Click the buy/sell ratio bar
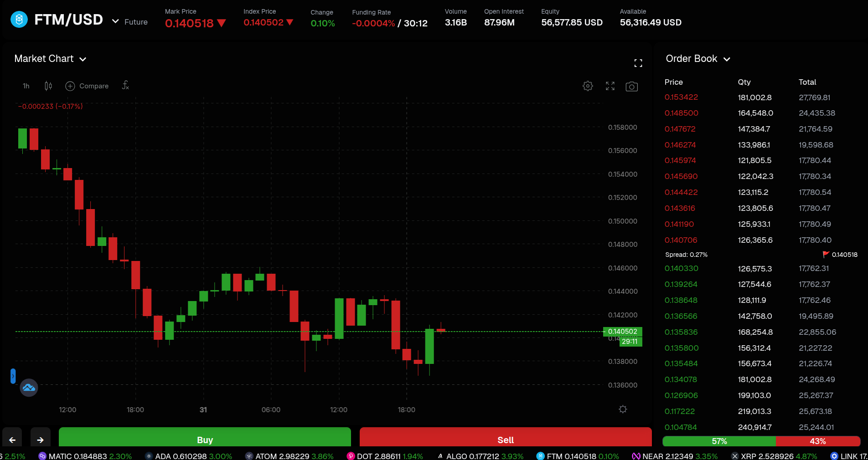 pos(761,441)
